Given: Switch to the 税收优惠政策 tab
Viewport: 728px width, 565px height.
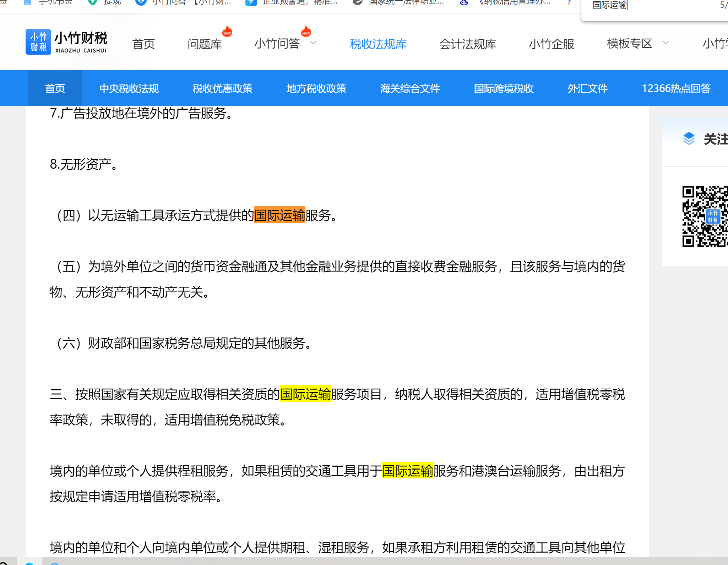Looking at the screenshot, I should 222,88.
